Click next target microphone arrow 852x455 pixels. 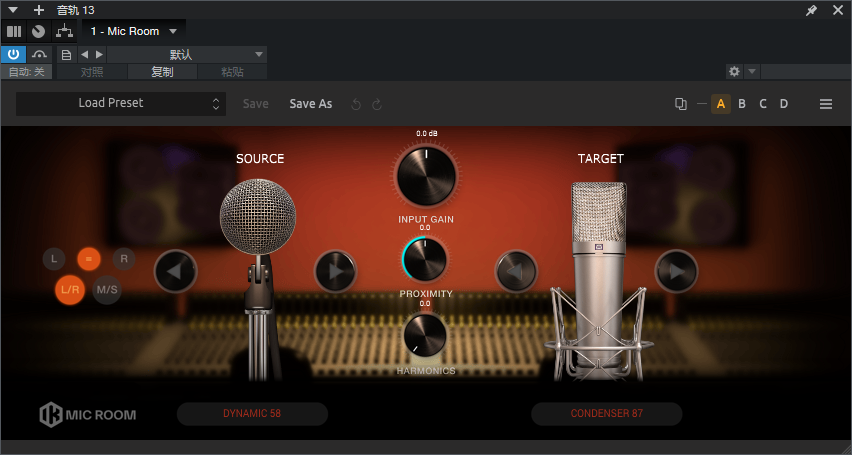pos(676,271)
